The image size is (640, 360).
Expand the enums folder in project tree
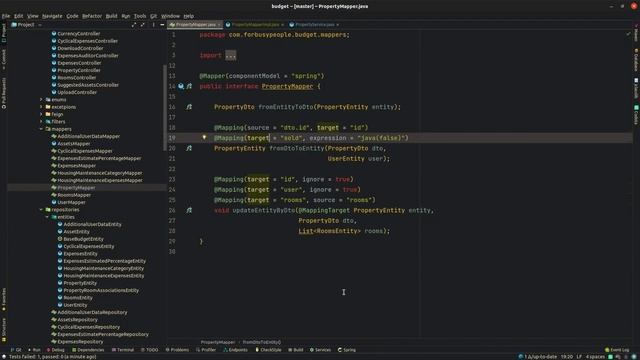(41, 100)
